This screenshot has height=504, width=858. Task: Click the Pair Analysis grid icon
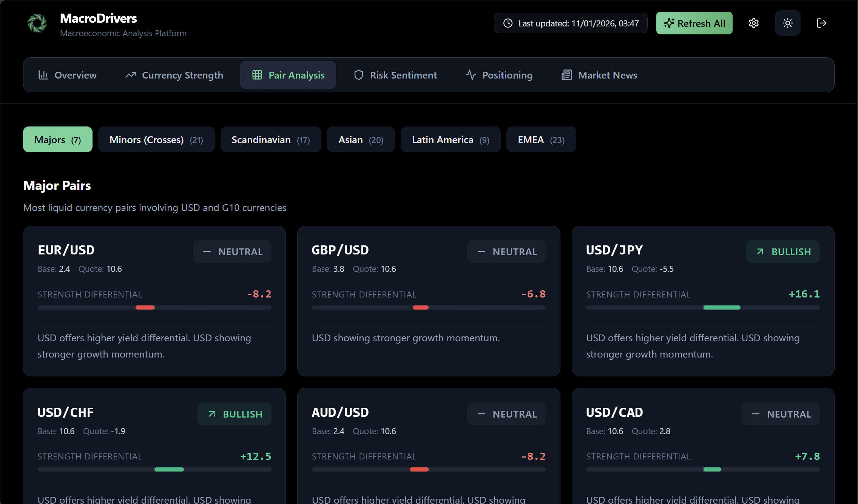[x=257, y=75]
